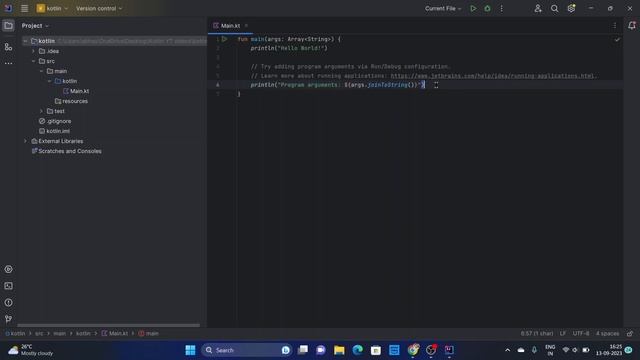Viewport: 640px width, 360px height.
Task: Open Microsoft Edge from taskbar
Action: (x=358, y=350)
